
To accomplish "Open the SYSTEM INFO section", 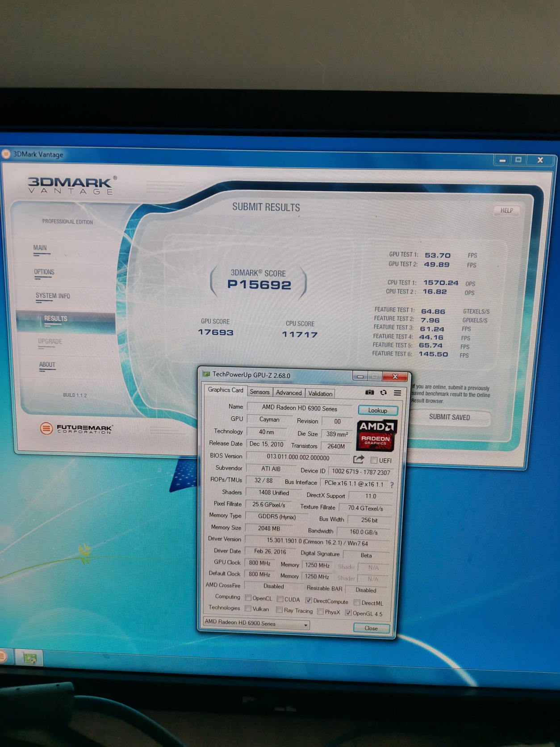I will (53, 296).
